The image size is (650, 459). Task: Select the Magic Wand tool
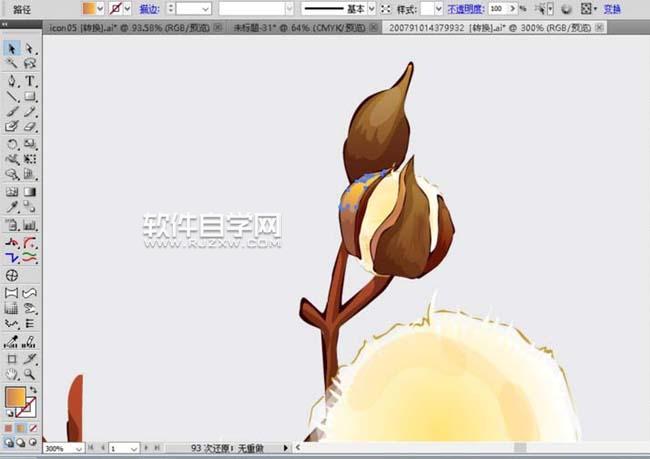pyautogui.click(x=12, y=63)
